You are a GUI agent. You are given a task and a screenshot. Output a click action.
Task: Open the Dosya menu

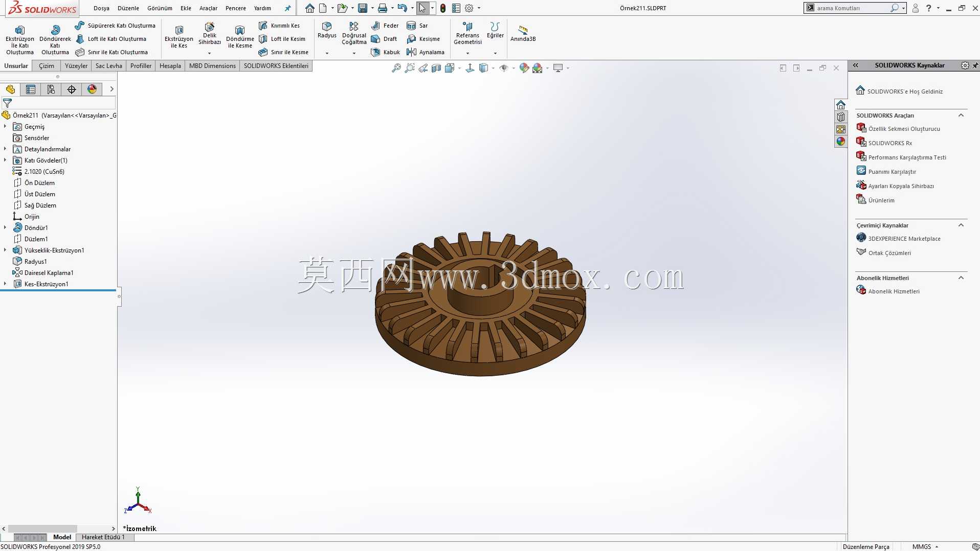point(101,8)
